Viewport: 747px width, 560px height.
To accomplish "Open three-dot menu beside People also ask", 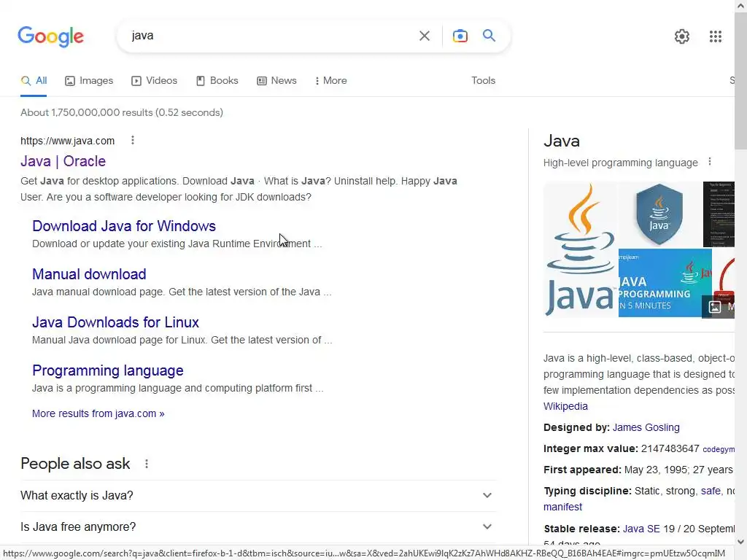I will click(x=146, y=463).
